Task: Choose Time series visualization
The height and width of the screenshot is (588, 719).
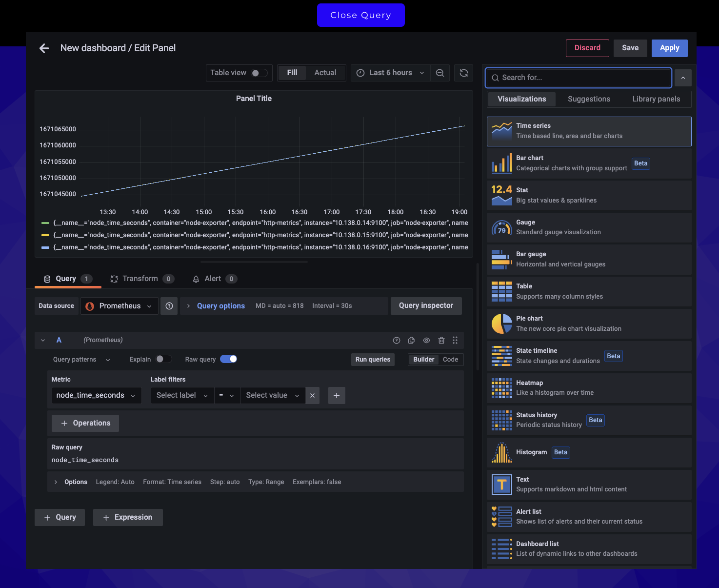Action: click(589, 131)
